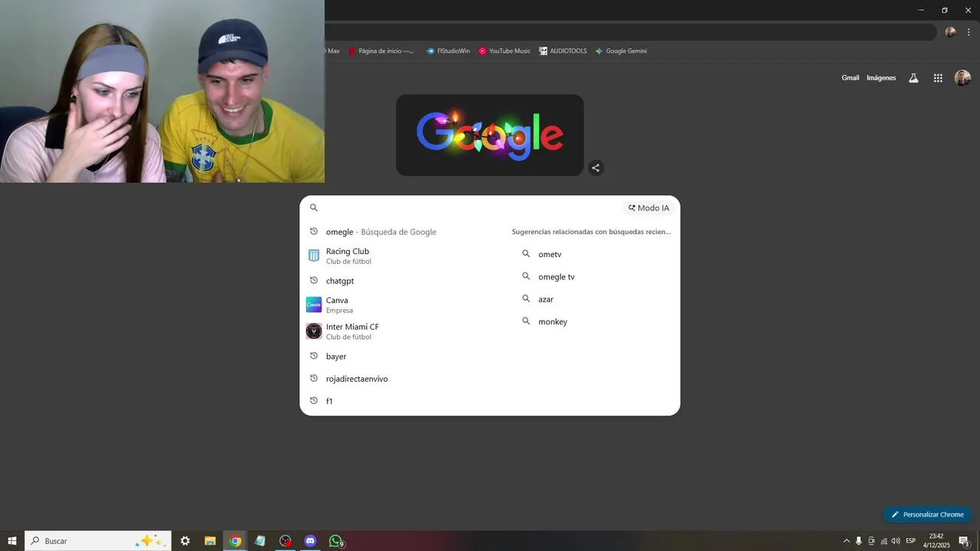The width and height of the screenshot is (980, 551).
Task: Open the network Wi-Fi tray icon
Action: [x=884, y=541]
